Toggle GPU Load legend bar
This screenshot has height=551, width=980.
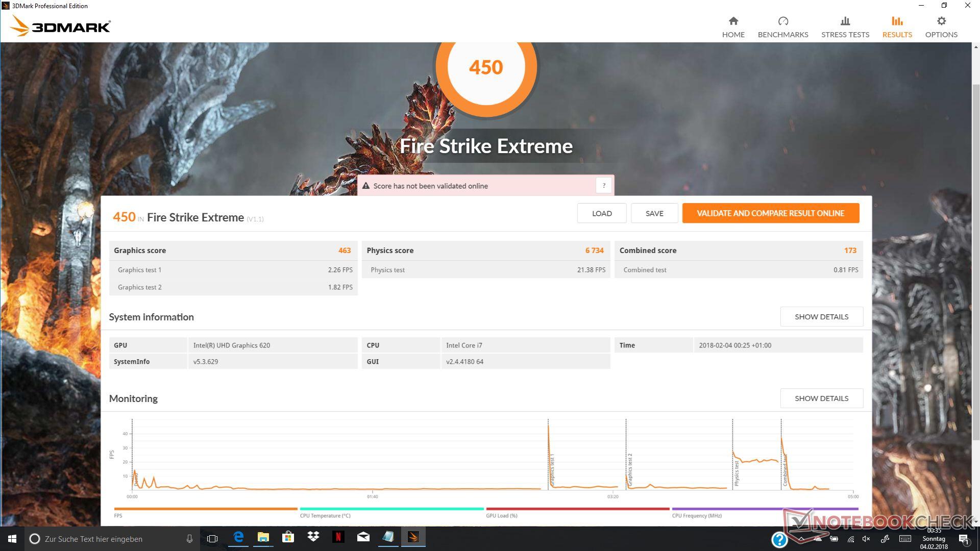tap(577, 509)
